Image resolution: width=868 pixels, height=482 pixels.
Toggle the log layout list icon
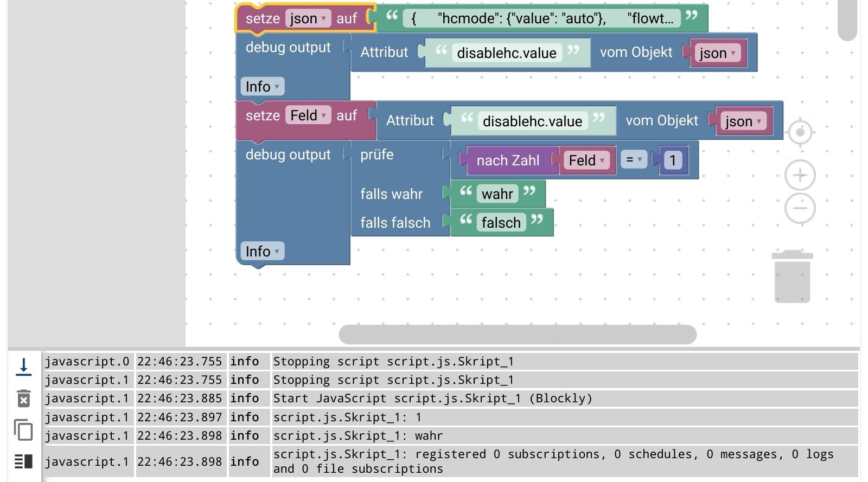point(23,461)
